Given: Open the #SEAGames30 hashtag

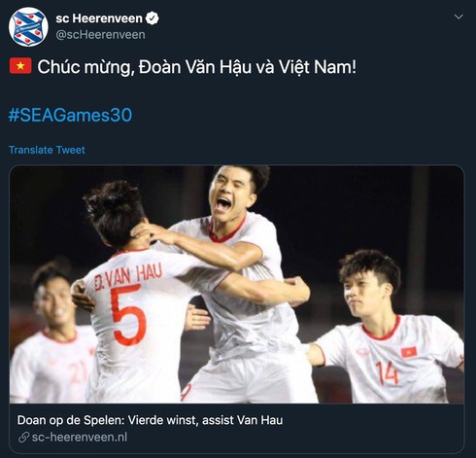Looking at the screenshot, I should click(x=70, y=115).
